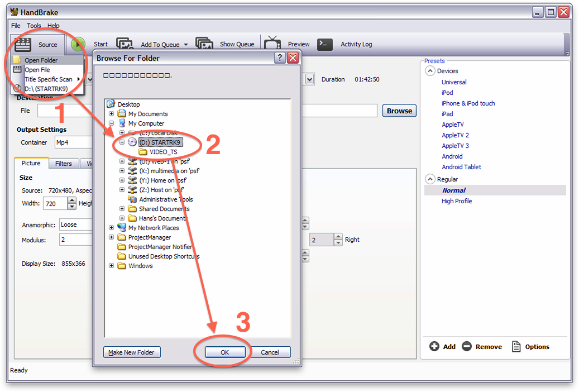
Task: Click the Remove preset minus icon
Action: [x=467, y=347]
